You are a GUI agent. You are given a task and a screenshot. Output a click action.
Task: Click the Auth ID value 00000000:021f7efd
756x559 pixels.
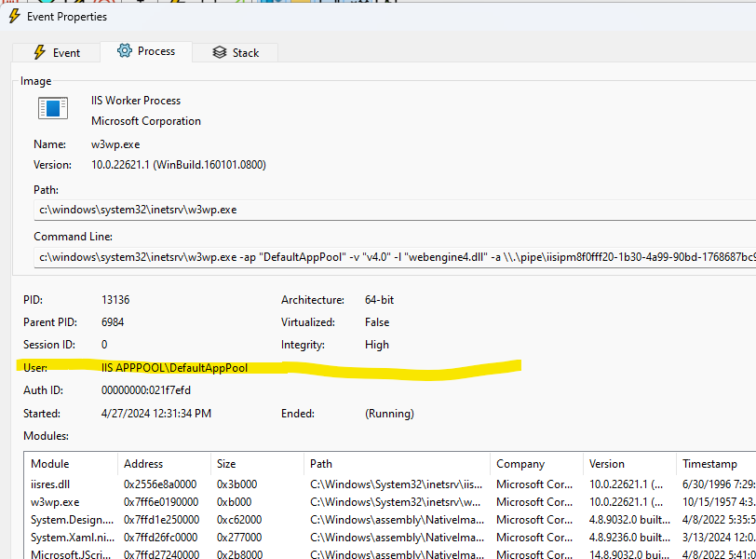coord(146,390)
